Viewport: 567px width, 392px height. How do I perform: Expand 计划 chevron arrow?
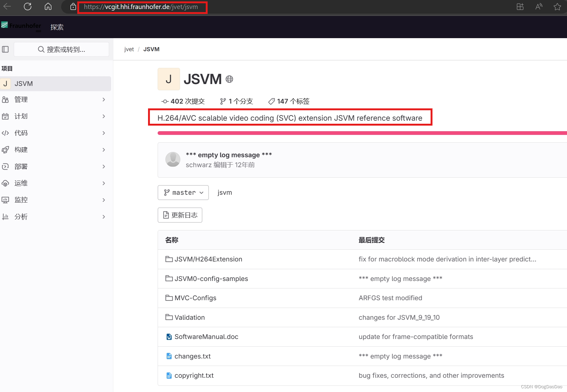click(x=104, y=116)
